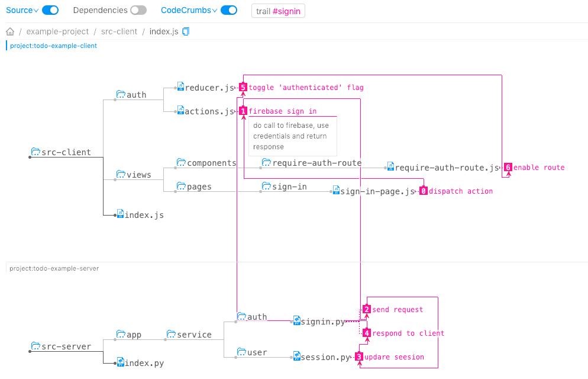Image resolution: width=588 pixels, height=379 pixels.
Task: Expand the CodeCrumbs dropdown menu
Action: 189,10
